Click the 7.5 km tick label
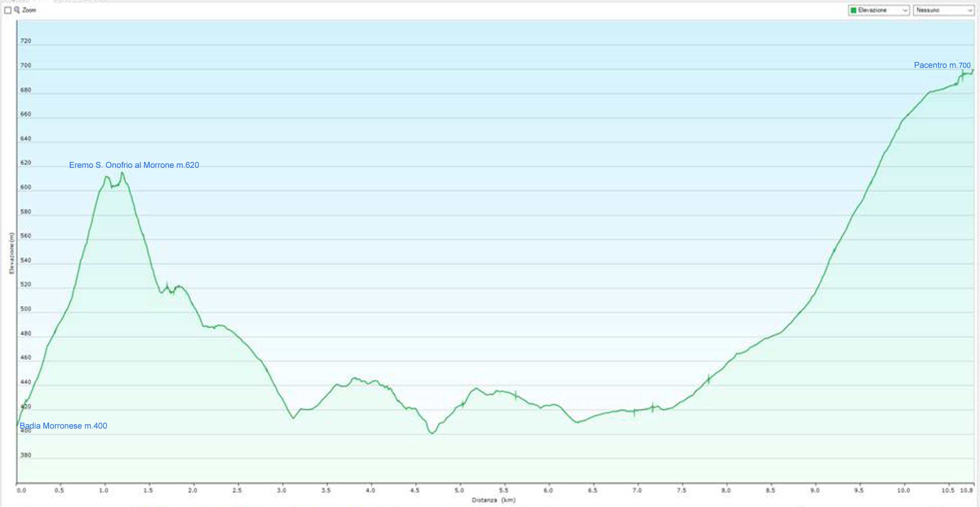This screenshot has width=980, height=507. point(681,490)
